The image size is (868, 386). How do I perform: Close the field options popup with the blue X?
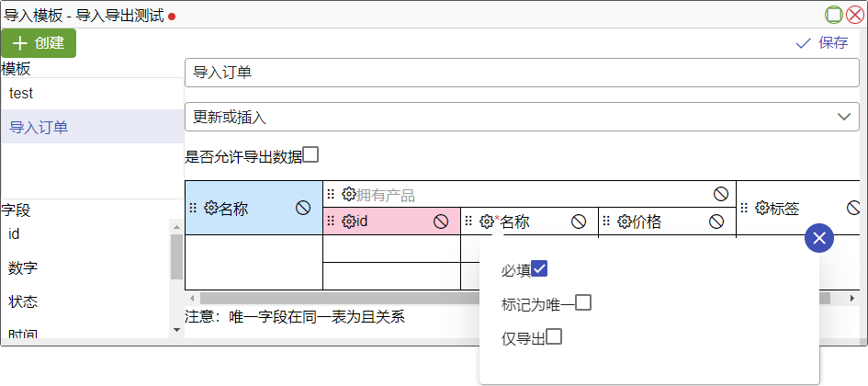click(819, 238)
